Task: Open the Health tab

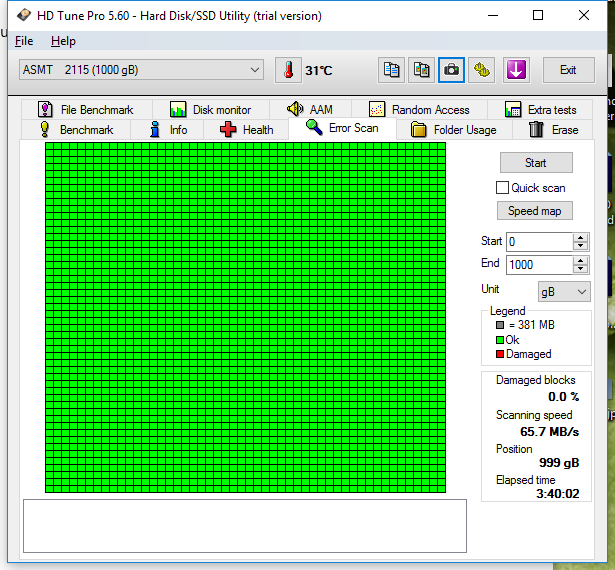Action: tap(246, 130)
